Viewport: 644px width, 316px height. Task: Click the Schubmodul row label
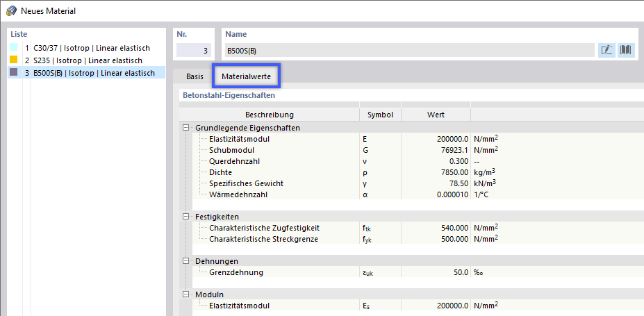(231, 150)
